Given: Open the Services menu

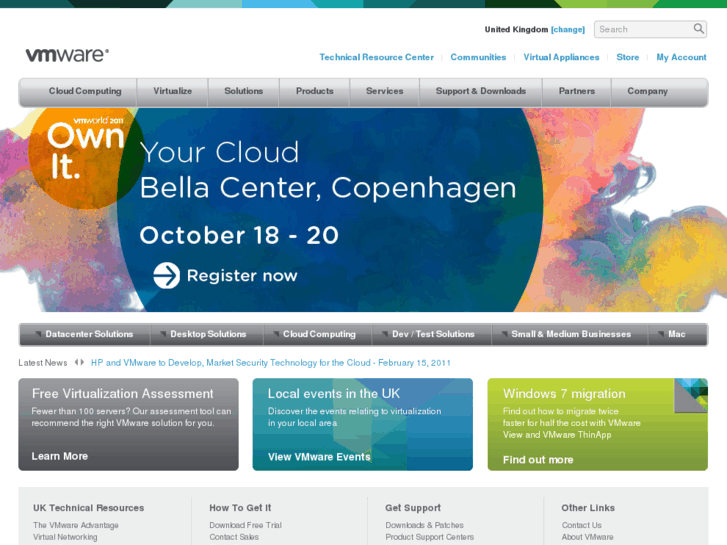Looking at the screenshot, I should point(384,91).
